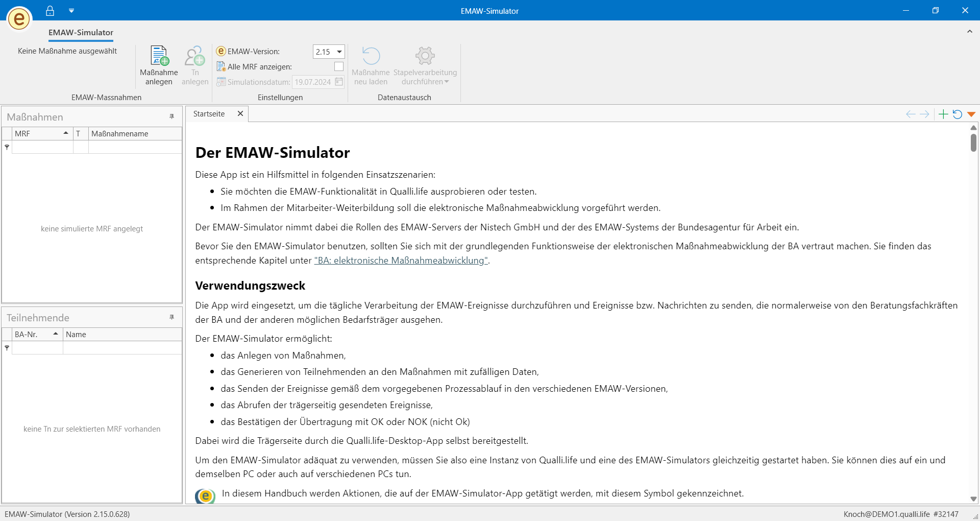Click Der EMAW-Simulator heading
This screenshot has width=980, height=521.
click(273, 153)
